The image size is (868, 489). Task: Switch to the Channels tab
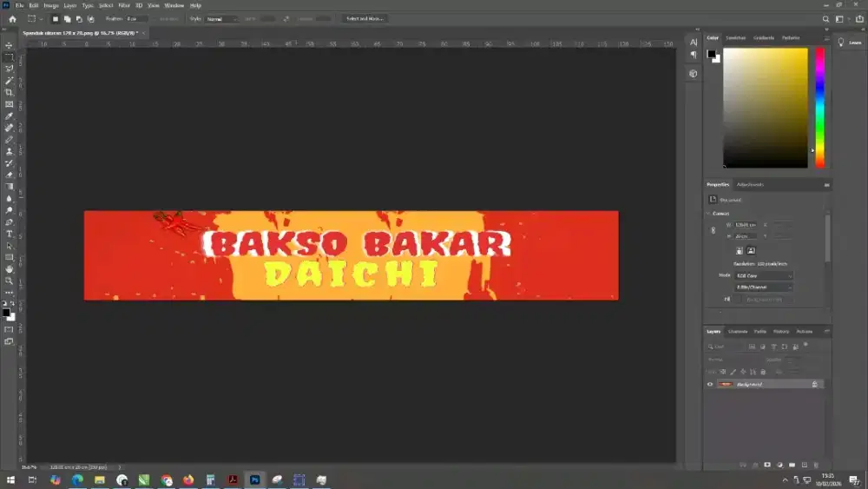click(x=737, y=332)
